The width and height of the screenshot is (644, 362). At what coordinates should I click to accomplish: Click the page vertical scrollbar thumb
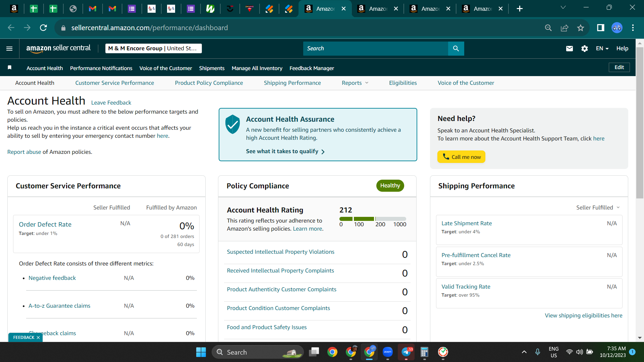(x=640, y=122)
